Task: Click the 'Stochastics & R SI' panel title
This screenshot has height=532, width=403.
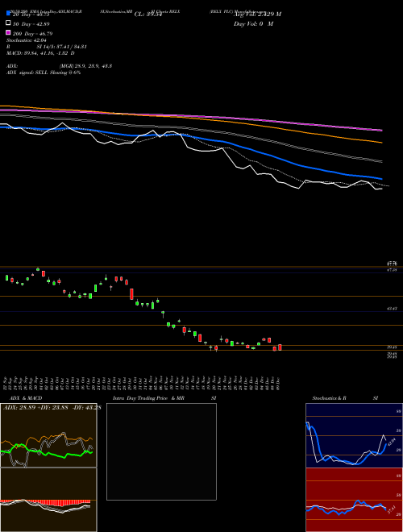Action: [345, 398]
